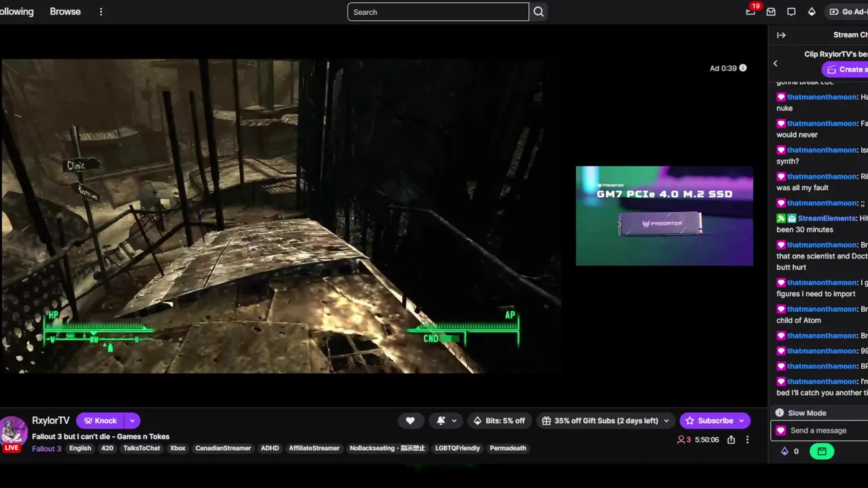
Task: Click the LGBTQFriendly tag
Action: pos(458,449)
